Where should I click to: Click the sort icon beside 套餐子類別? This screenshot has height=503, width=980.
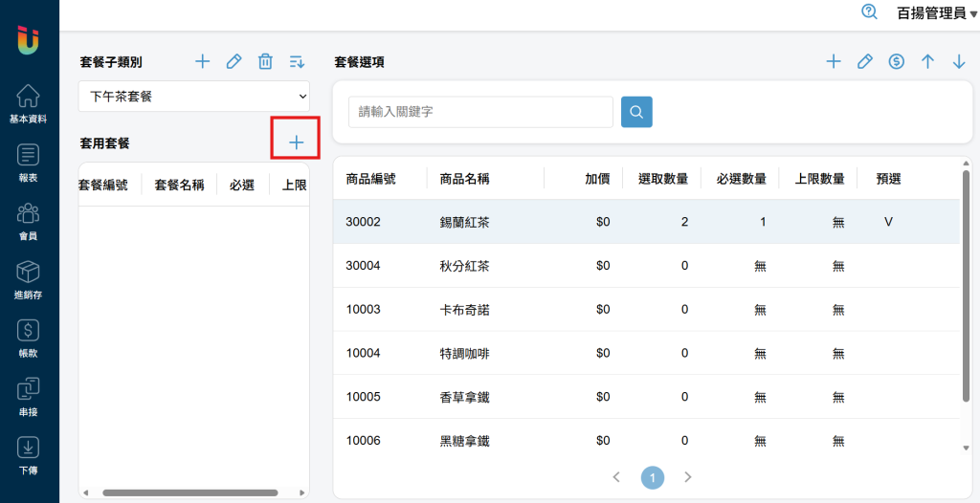tap(297, 62)
